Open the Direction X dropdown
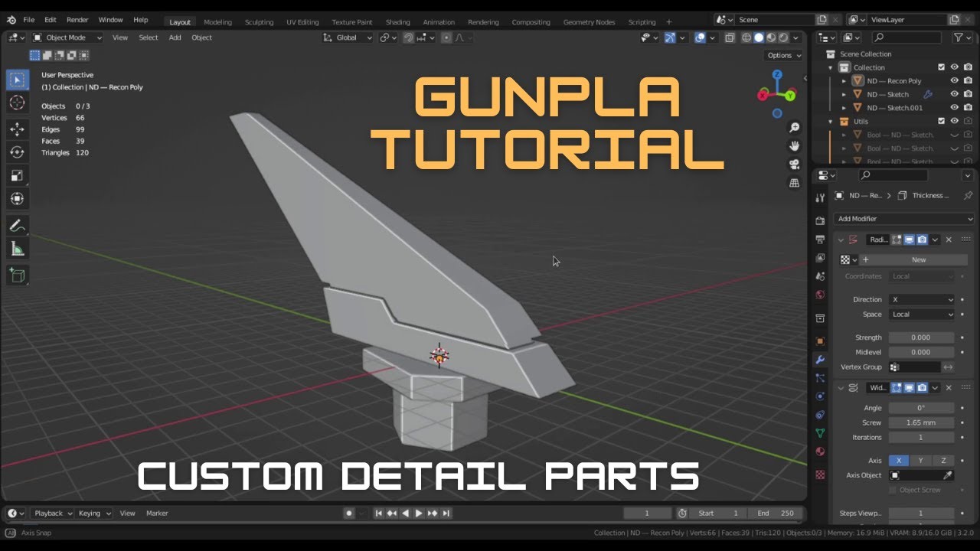Image resolution: width=980 pixels, height=551 pixels. click(x=922, y=299)
